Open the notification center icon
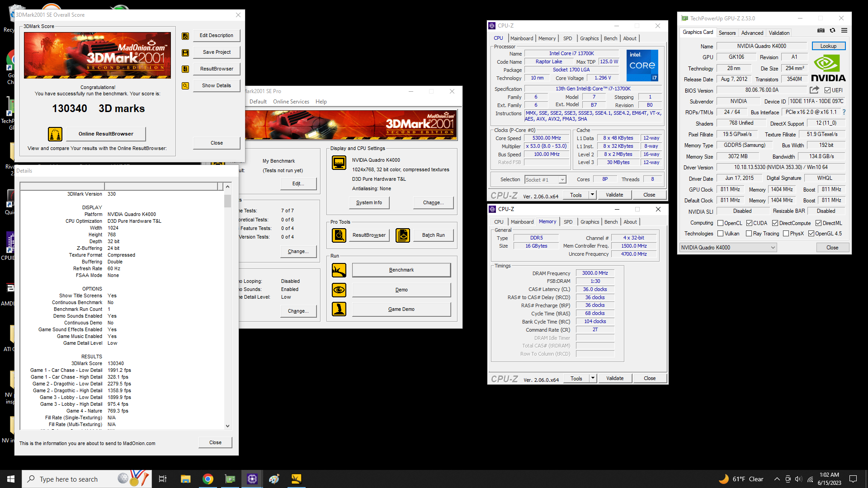Screen dimensions: 868x488 tap(853, 479)
